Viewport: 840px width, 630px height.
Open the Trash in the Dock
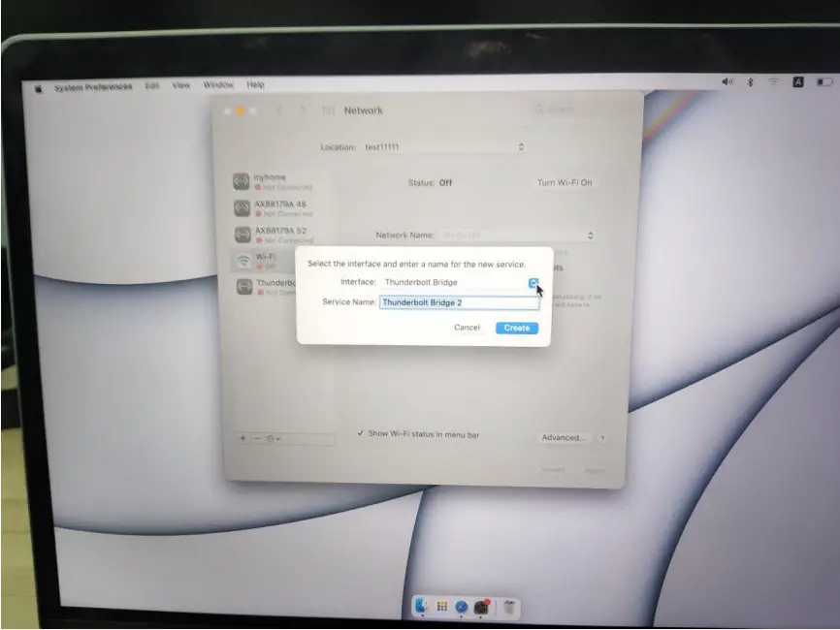click(509, 608)
